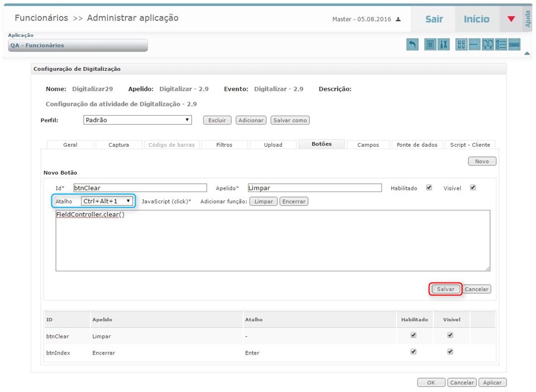The image size is (536, 392).
Task: Click the grid layout icon in the toolbar
Action: (461, 44)
